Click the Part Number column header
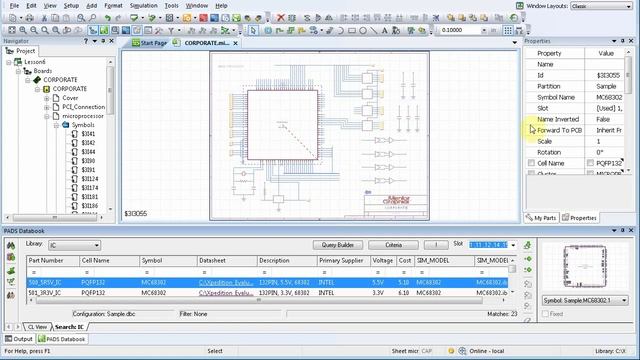 (53, 260)
